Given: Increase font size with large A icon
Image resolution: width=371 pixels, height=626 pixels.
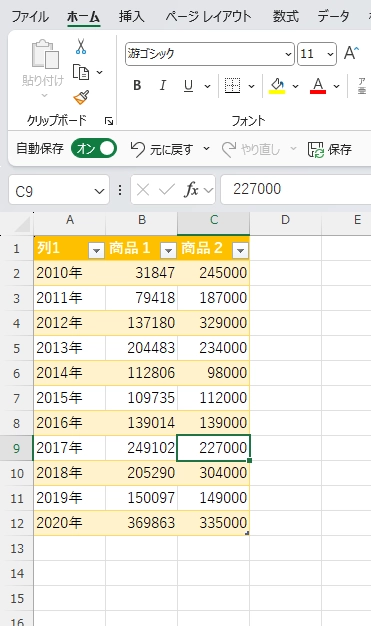Looking at the screenshot, I should (x=351, y=53).
